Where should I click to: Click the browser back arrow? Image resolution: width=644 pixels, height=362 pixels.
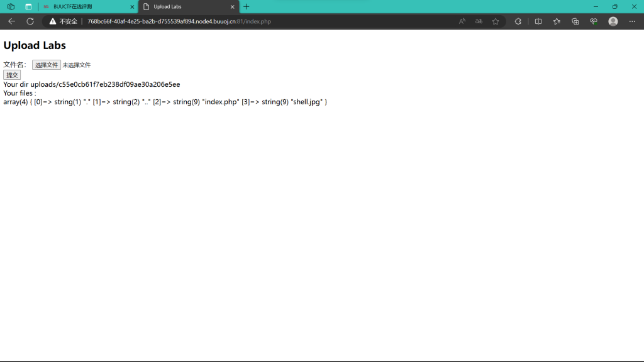point(11,21)
